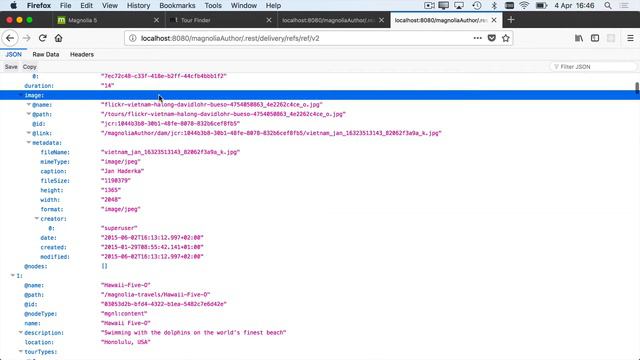Click the menu bar clock date
The image size is (640, 360).
(x=574, y=5)
